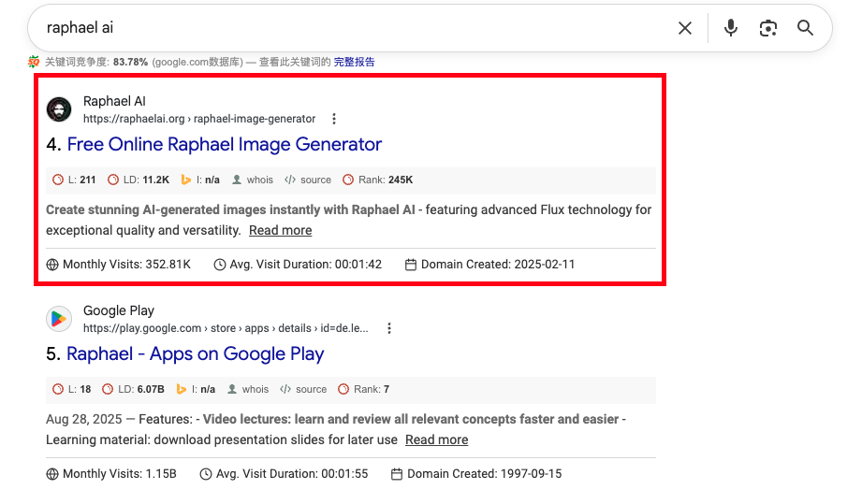Expand Read more under the Raphael AI snippet
847x504 pixels.
click(x=281, y=230)
